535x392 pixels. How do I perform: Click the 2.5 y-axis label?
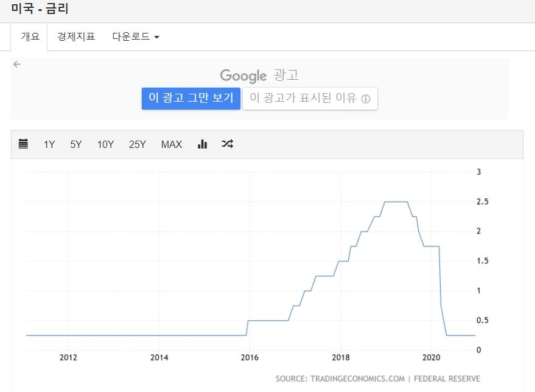(483, 201)
